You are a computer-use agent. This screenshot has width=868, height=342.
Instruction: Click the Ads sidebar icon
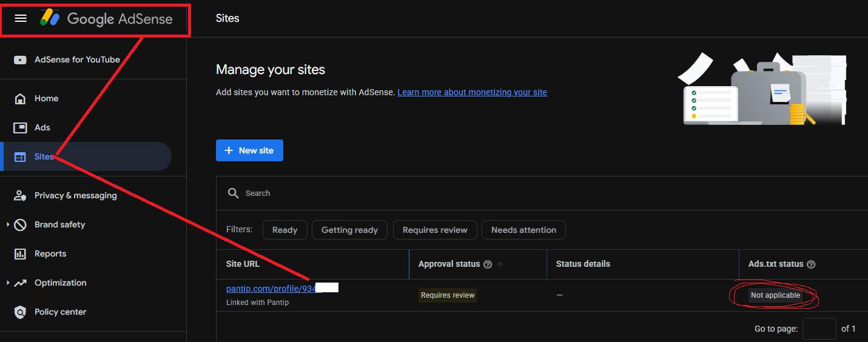[x=20, y=127]
